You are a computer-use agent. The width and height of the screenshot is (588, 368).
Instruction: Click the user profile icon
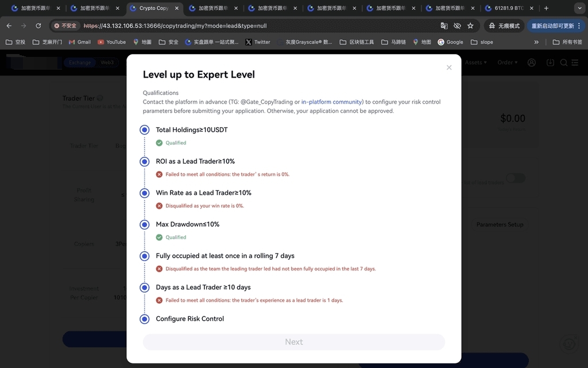[532, 63]
